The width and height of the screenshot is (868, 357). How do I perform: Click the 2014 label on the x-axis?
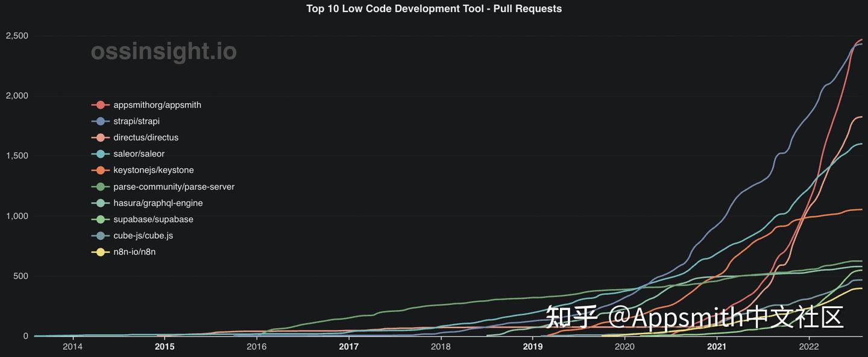pyautogui.click(x=72, y=346)
